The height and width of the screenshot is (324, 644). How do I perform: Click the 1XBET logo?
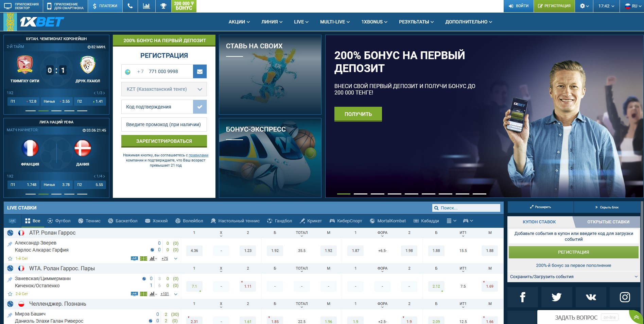[42, 22]
